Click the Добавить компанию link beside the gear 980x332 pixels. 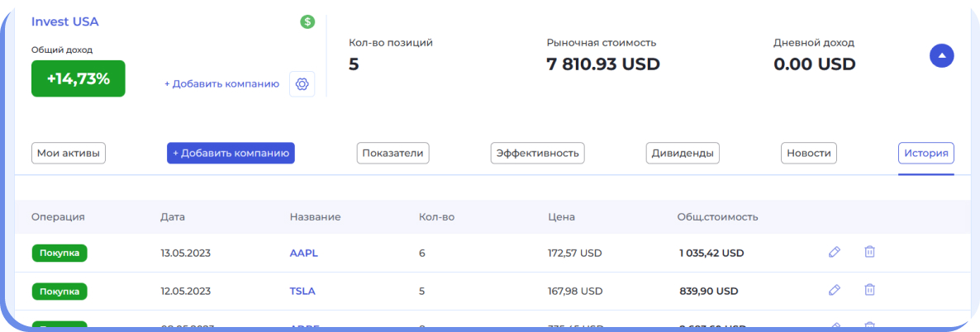click(221, 83)
